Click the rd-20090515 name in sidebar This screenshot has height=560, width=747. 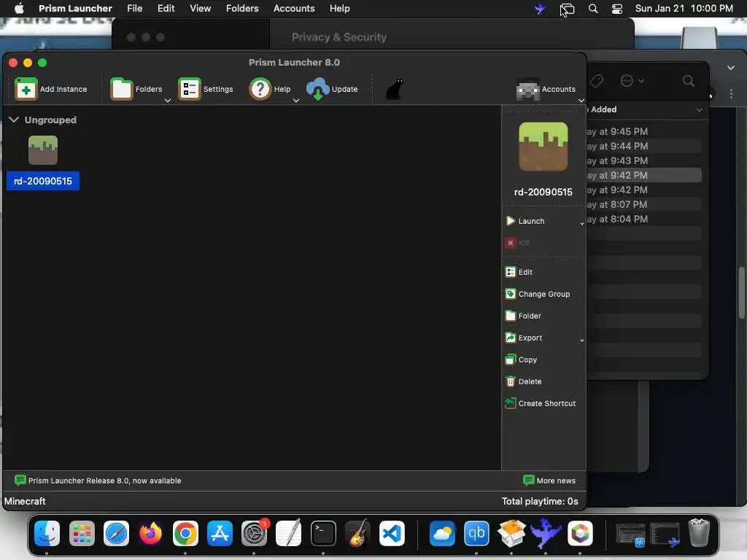pos(543,192)
